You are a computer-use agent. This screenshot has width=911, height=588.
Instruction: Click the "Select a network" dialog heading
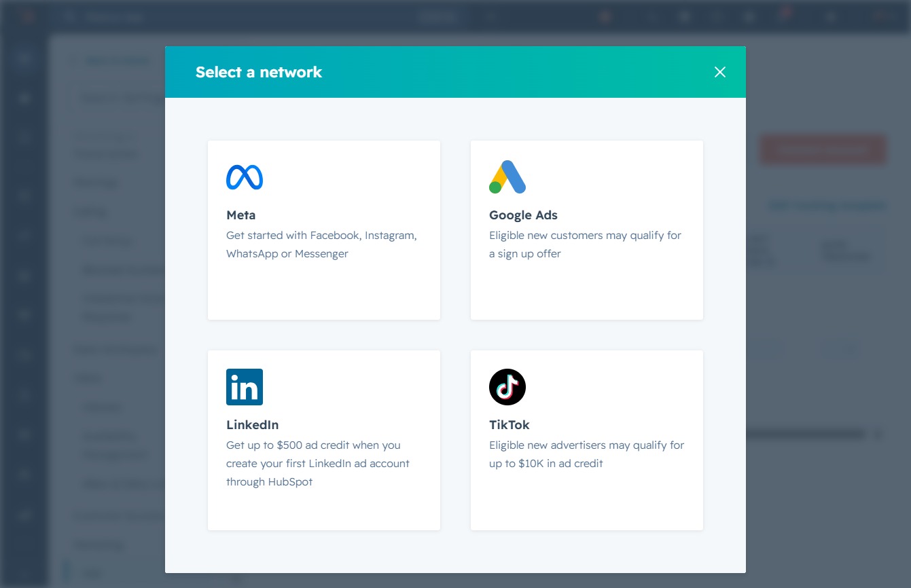point(259,72)
